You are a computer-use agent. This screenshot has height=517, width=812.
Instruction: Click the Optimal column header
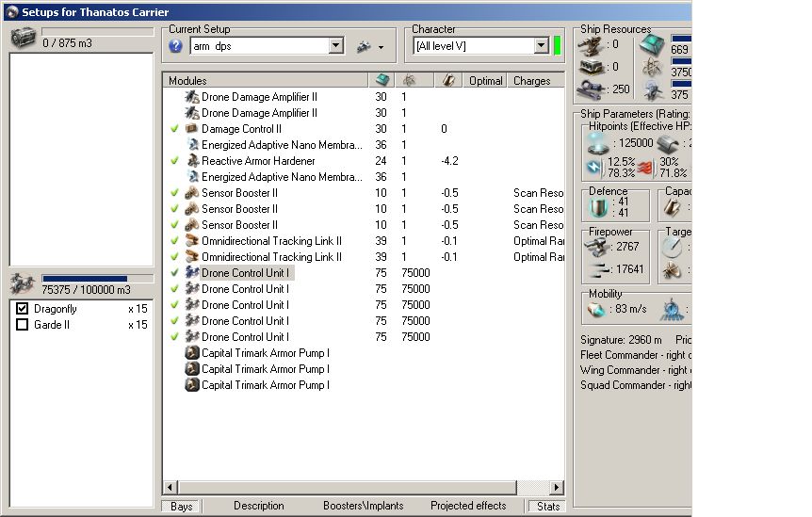coord(485,80)
